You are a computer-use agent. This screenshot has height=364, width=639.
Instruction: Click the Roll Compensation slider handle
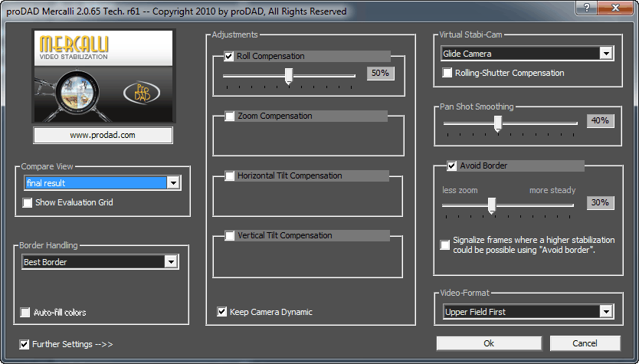tap(289, 76)
